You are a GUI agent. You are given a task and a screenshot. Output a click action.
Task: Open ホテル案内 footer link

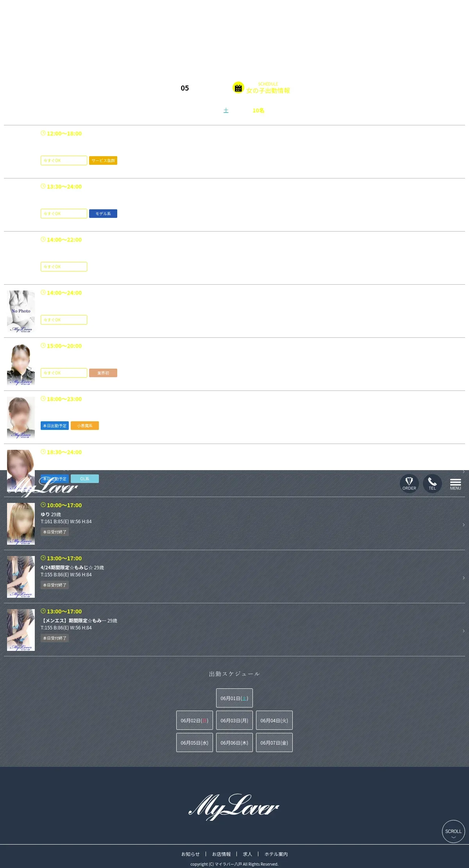pos(276,854)
